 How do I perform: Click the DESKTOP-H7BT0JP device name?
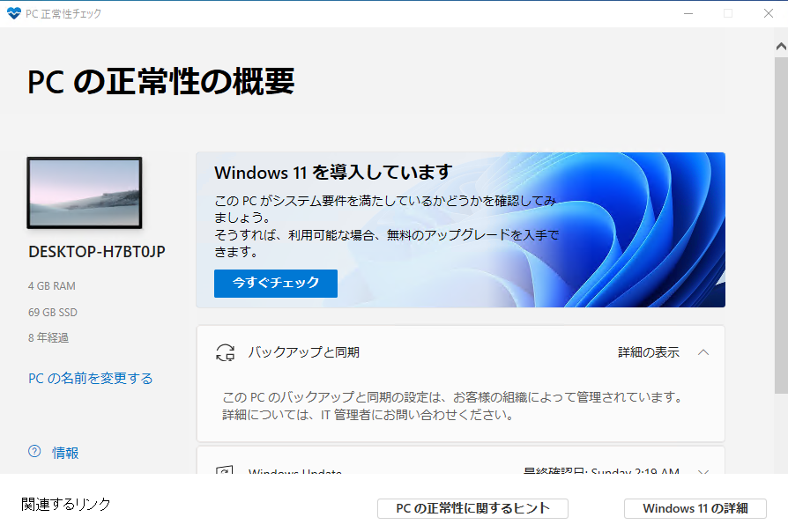click(x=96, y=252)
